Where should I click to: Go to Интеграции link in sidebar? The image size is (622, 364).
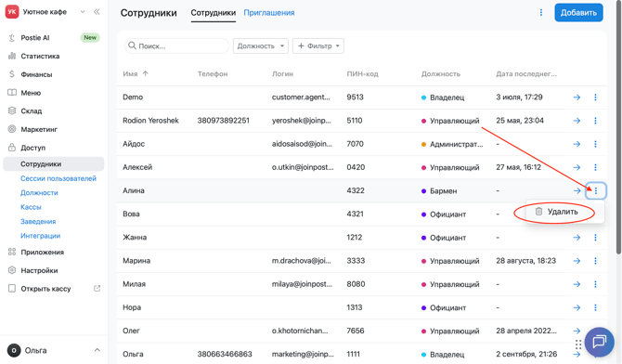(x=41, y=236)
